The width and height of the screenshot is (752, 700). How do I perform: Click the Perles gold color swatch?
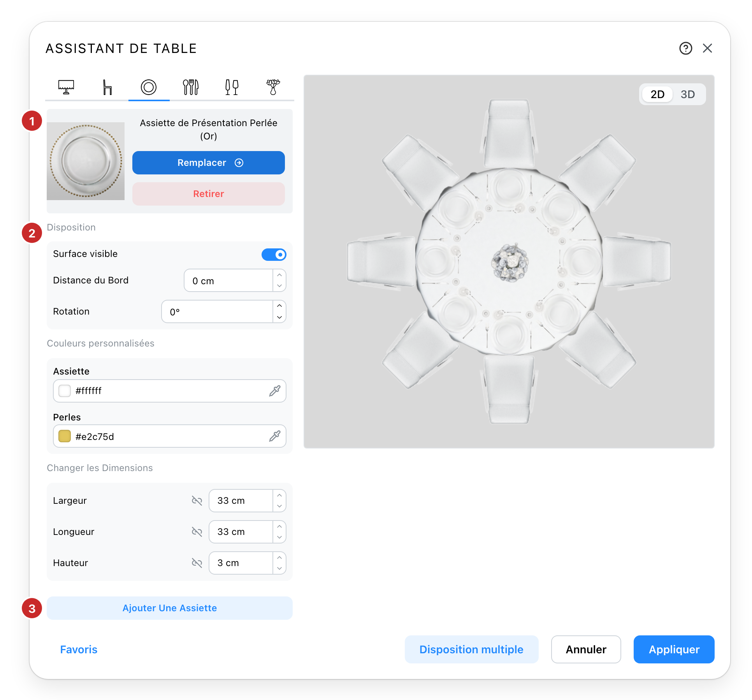click(65, 436)
